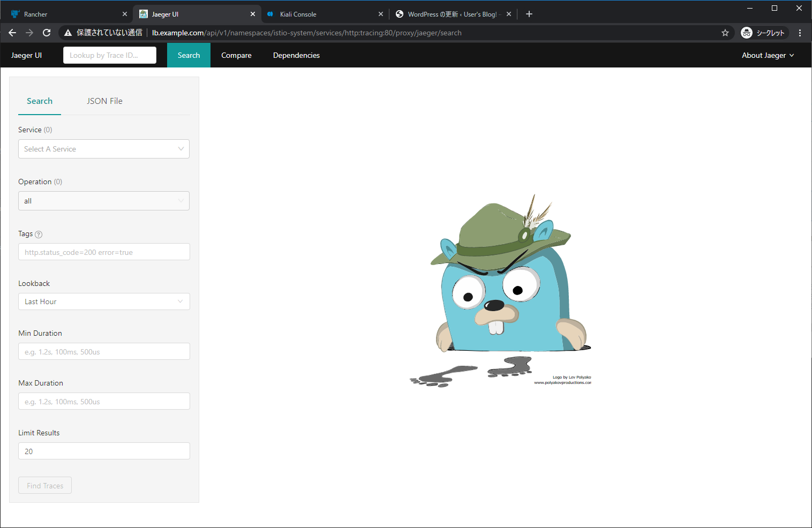Click the browser address bar URL

click(306, 33)
